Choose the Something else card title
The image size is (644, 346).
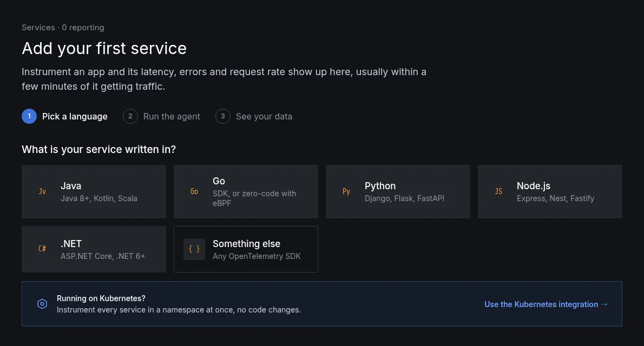[x=246, y=244]
